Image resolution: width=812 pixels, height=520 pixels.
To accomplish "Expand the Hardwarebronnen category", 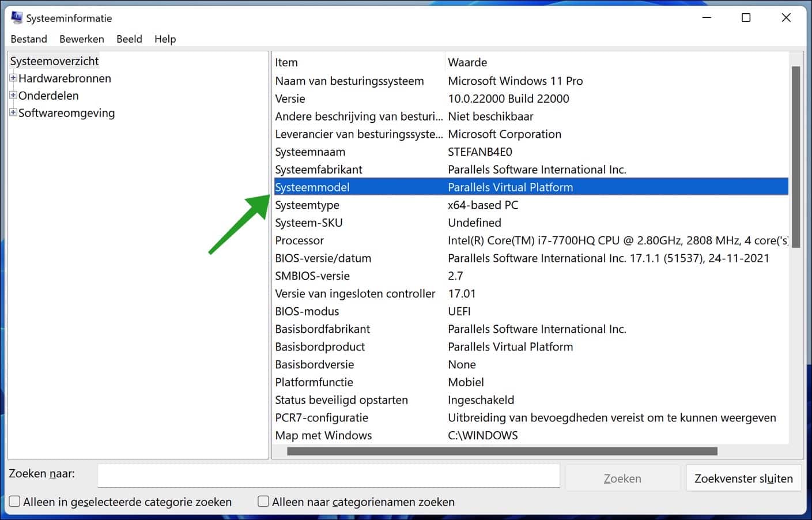I will pos(13,78).
